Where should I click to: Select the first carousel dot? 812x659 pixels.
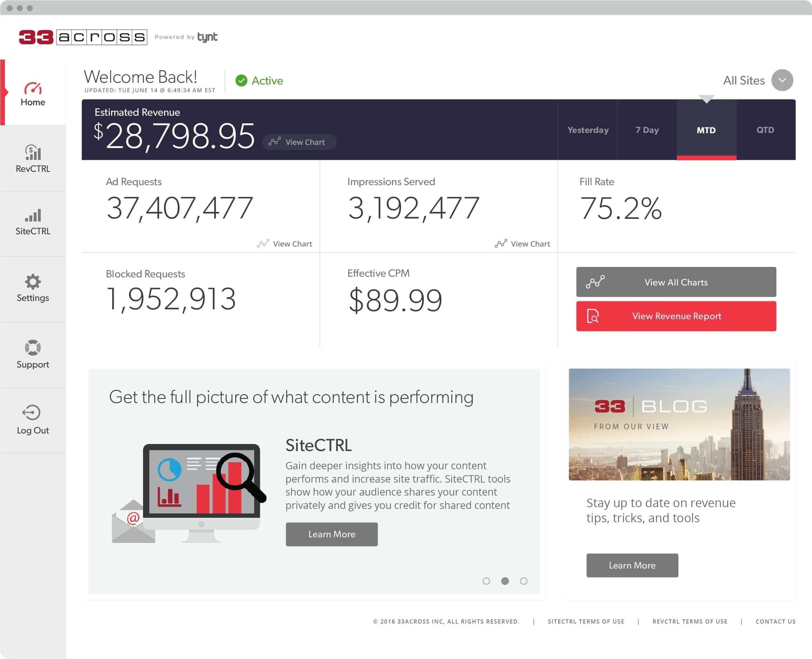click(486, 581)
